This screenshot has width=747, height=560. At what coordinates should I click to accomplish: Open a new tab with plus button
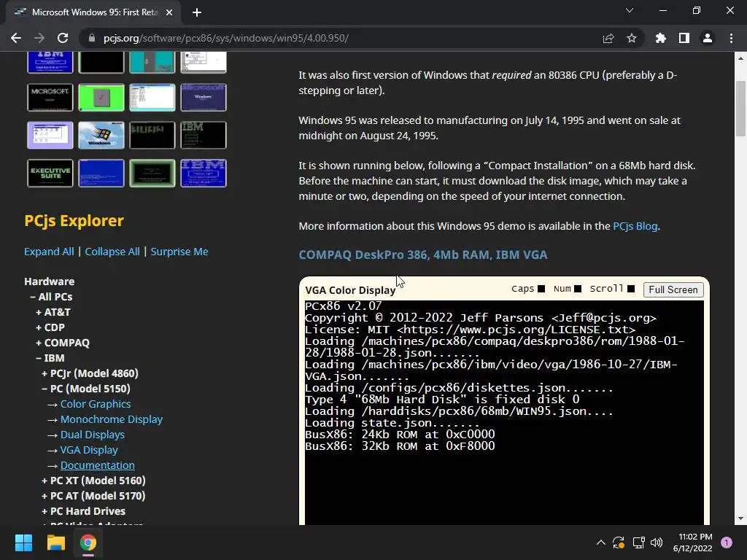pyautogui.click(x=197, y=12)
